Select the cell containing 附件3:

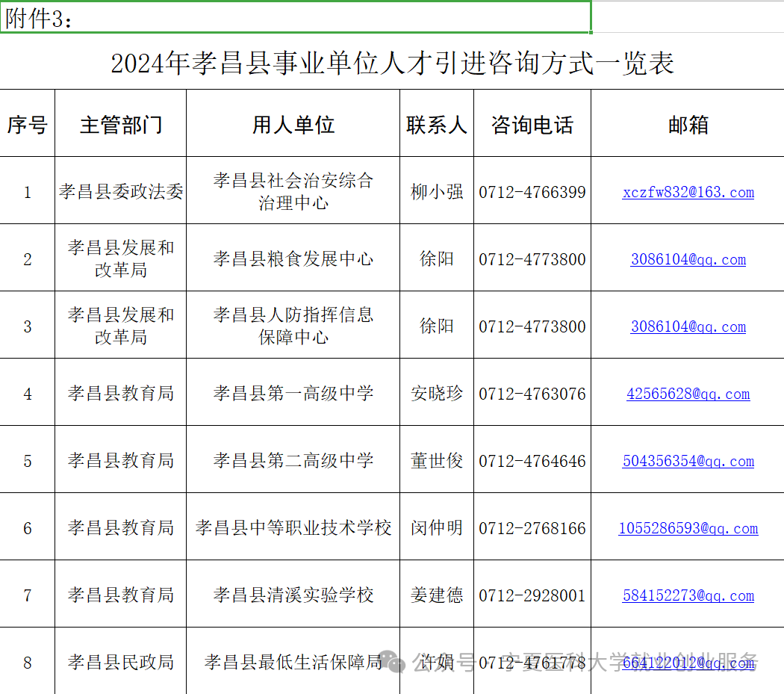[296, 17]
